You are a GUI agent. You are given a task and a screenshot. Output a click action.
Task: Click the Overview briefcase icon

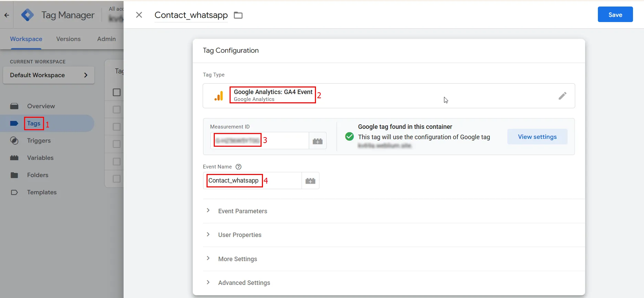pyautogui.click(x=14, y=106)
